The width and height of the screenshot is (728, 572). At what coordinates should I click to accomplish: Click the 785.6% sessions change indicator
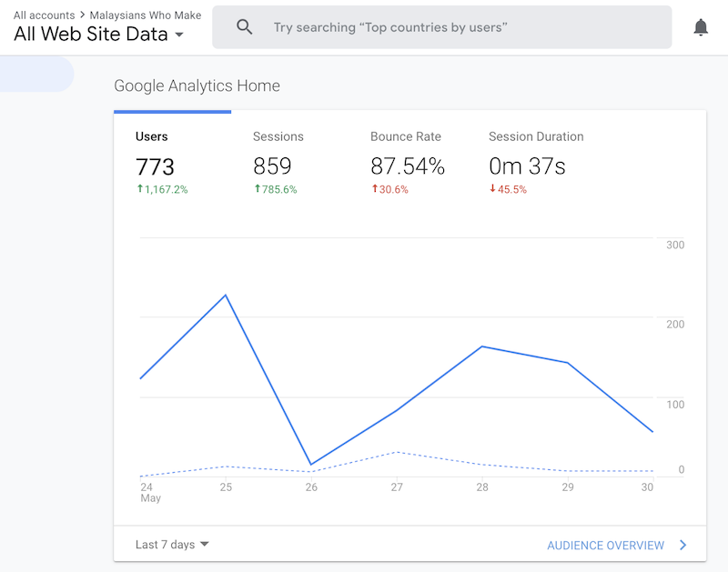click(x=276, y=189)
